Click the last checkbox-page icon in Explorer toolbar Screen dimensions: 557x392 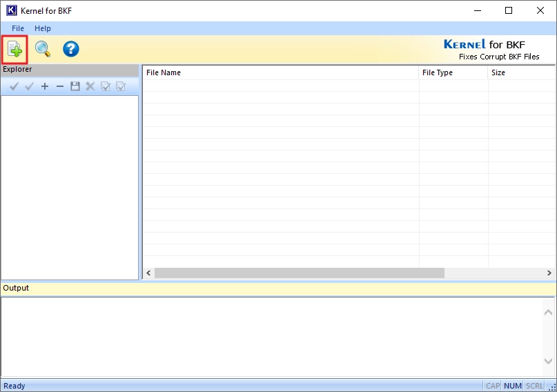(x=121, y=86)
